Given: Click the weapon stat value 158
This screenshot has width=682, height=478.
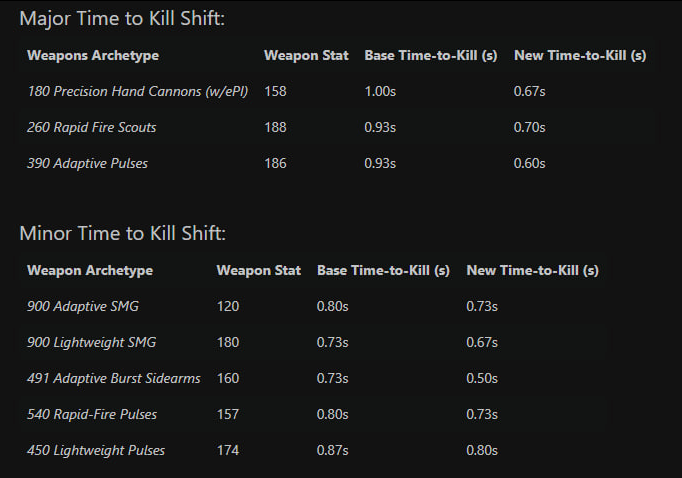Looking at the screenshot, I should click(x=275, y=91).
